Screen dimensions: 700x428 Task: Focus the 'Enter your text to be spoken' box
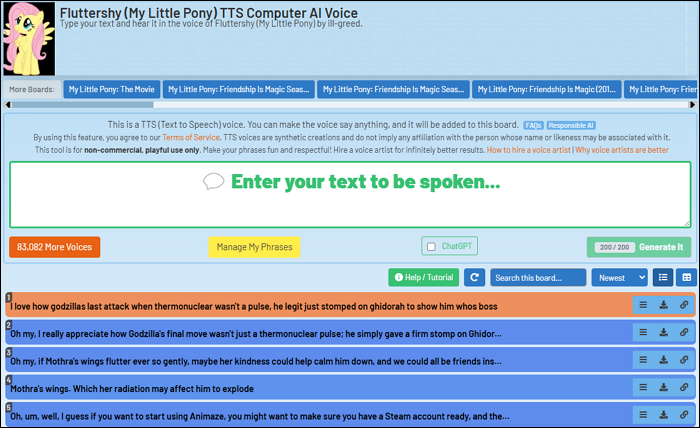coord(350,195)
